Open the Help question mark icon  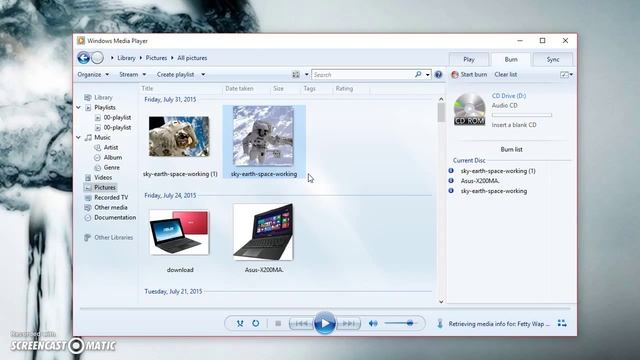[438, 75]
